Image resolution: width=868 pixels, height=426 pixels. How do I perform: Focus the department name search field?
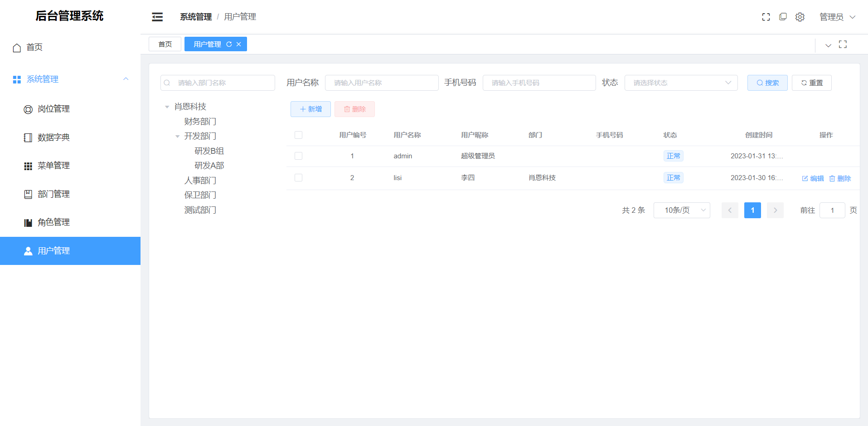218,83
